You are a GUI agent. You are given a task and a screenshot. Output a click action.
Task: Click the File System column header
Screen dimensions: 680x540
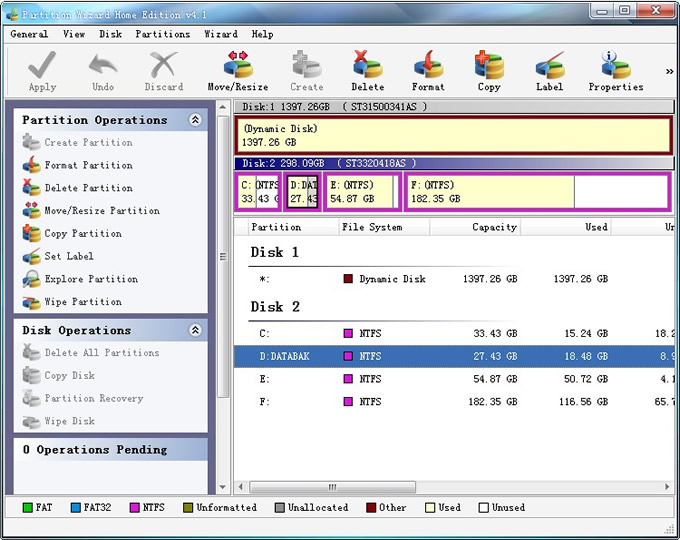click(x=384, y=227)
